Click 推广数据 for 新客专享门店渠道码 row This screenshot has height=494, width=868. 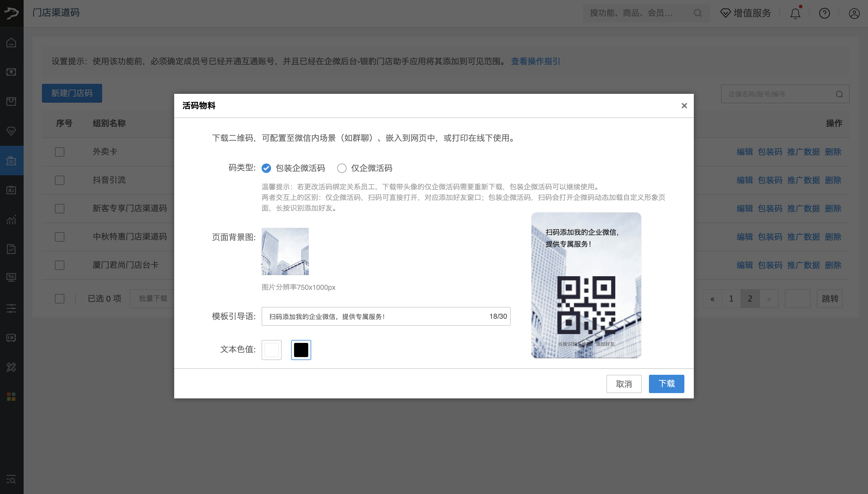(x=803, y=208)
